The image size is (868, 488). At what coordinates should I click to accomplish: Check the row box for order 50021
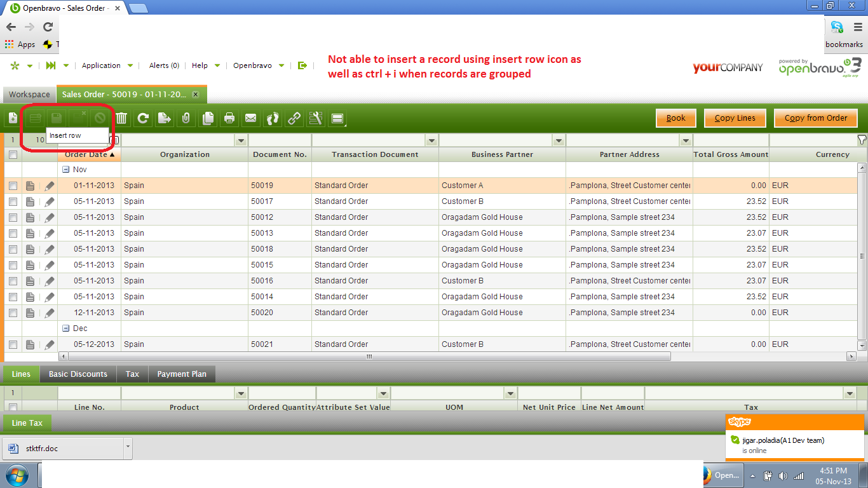tap(13, 344)
